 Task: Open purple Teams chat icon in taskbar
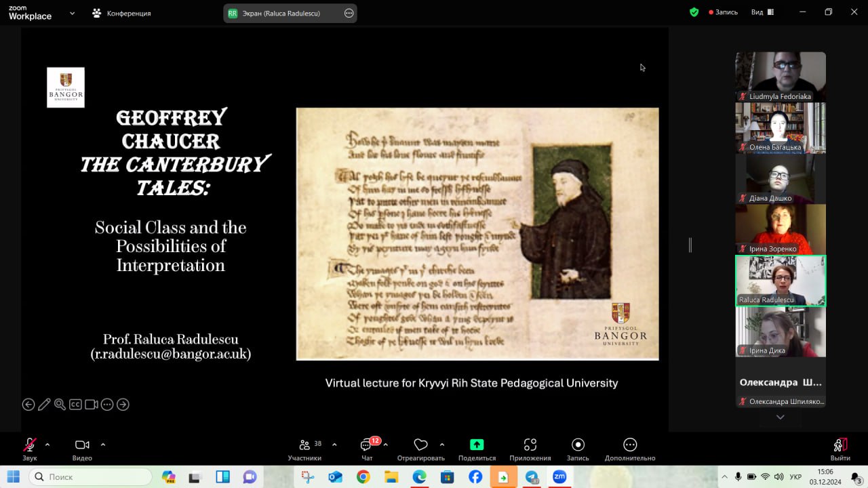pos(250,477)
